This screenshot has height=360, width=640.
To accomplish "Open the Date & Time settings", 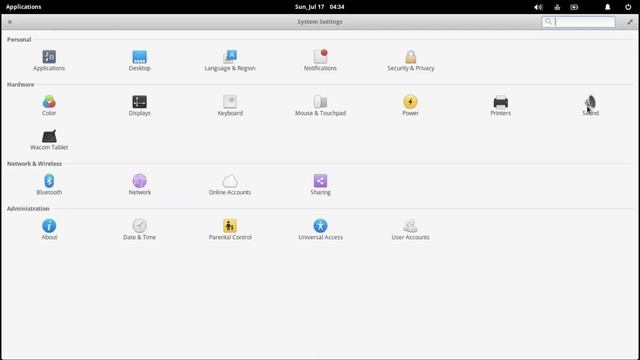I will point(139,229).
